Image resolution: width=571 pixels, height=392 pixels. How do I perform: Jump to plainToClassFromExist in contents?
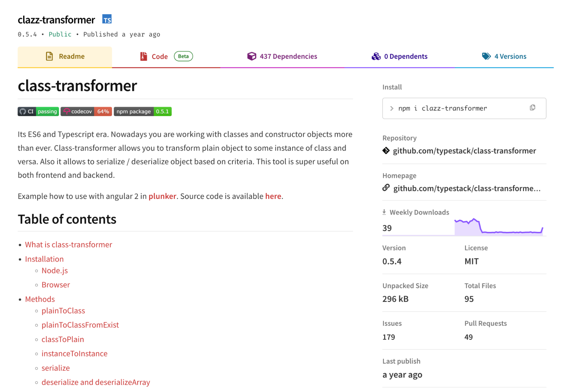80,325
